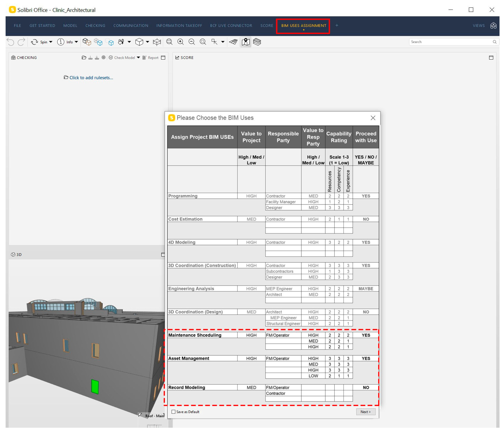
Task: Maximize the Score panel with its window icon
Action: [x=491, y=58]
